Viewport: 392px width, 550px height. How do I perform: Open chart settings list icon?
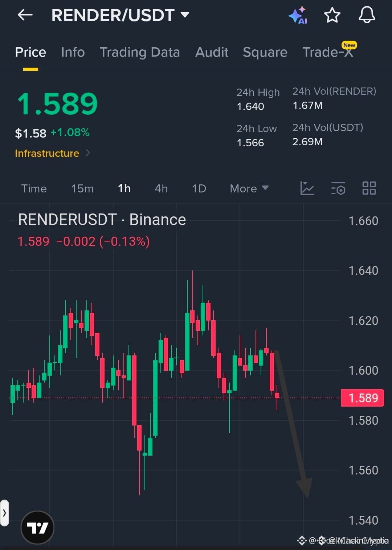(338, 188)
